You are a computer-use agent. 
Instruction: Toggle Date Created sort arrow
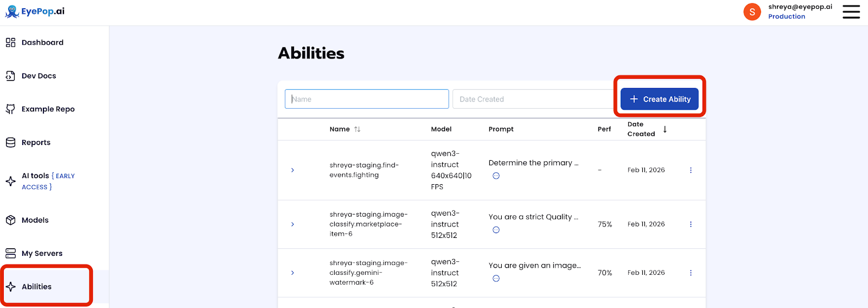tap(665, 129)
